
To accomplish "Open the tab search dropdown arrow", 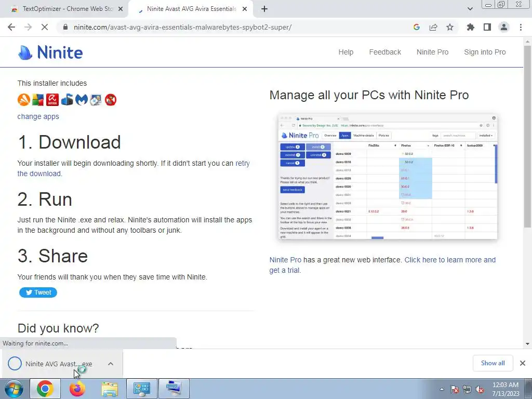I will pos(470,9).
